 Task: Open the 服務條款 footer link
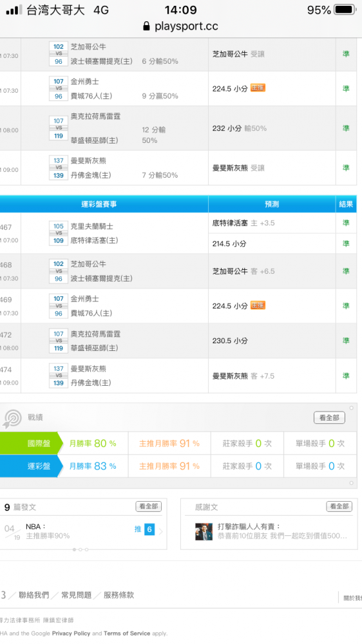[119, 594]
